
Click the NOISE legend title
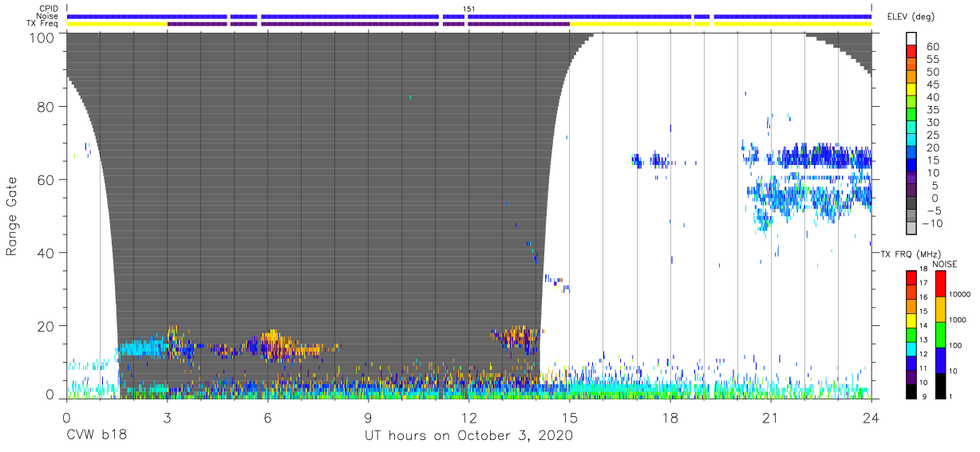943,264
